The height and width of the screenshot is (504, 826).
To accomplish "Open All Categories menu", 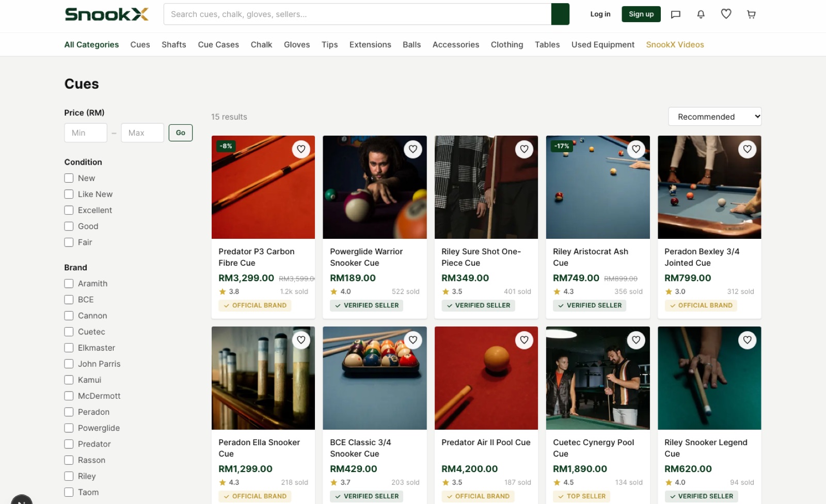I will [91, 44].
